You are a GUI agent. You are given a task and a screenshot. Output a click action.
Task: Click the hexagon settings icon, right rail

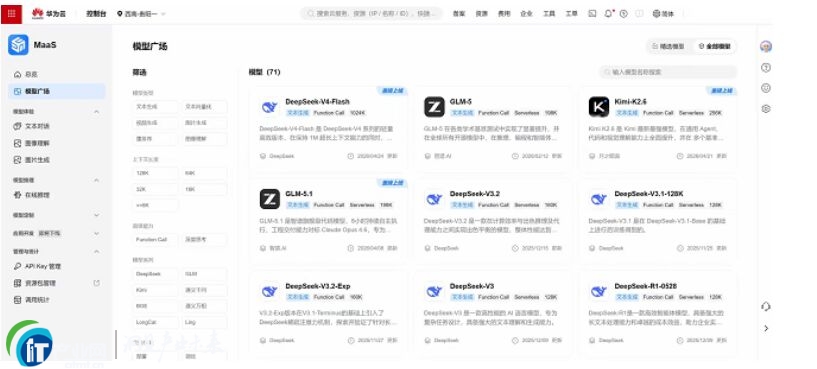(765, 109)
